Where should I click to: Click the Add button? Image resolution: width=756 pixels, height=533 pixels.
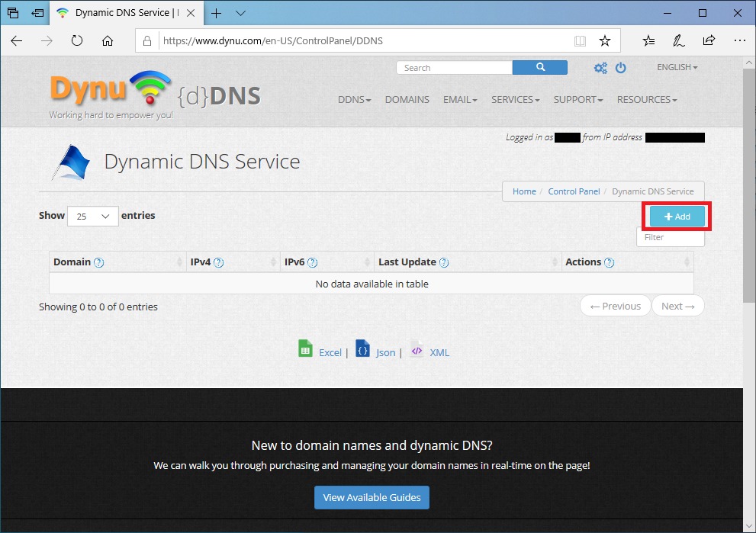coord(677,217)
